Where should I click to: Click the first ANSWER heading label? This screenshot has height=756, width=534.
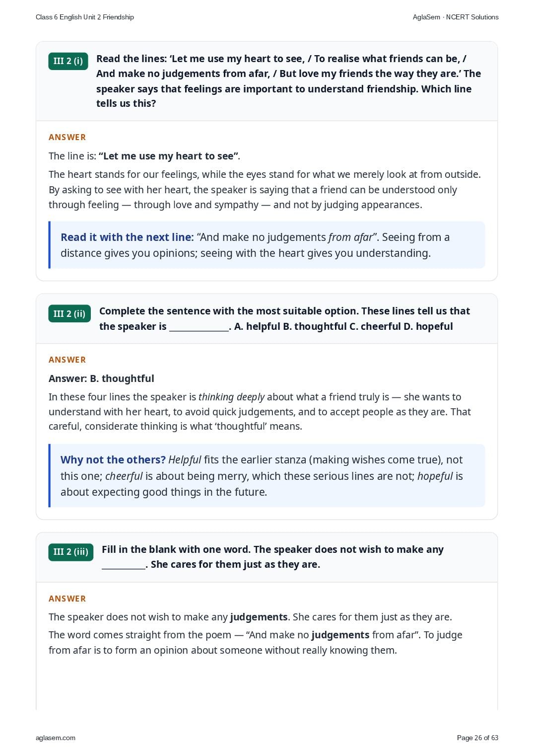pos(67,137)
